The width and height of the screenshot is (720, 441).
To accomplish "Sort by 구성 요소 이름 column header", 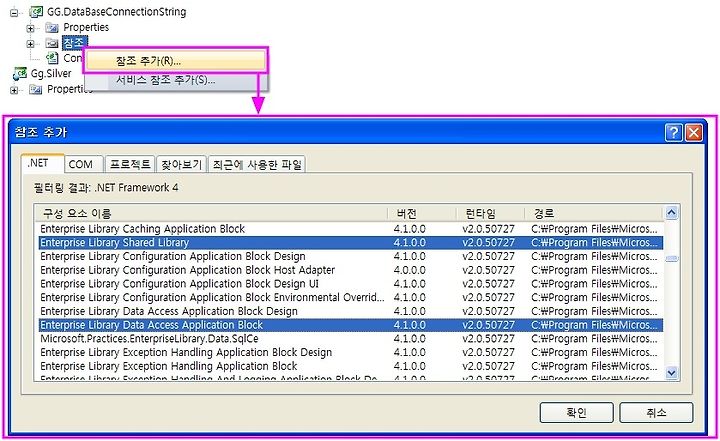I will (x=211, y=213).
